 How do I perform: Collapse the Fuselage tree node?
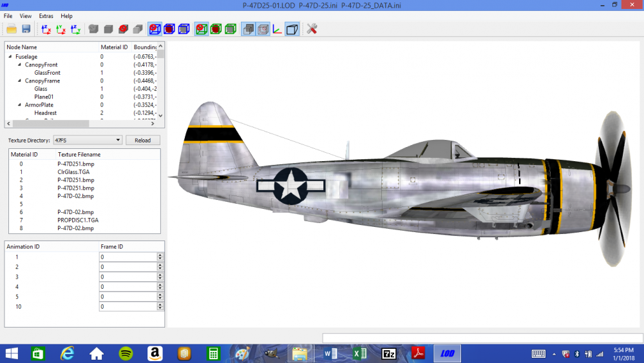coord(10,56)
